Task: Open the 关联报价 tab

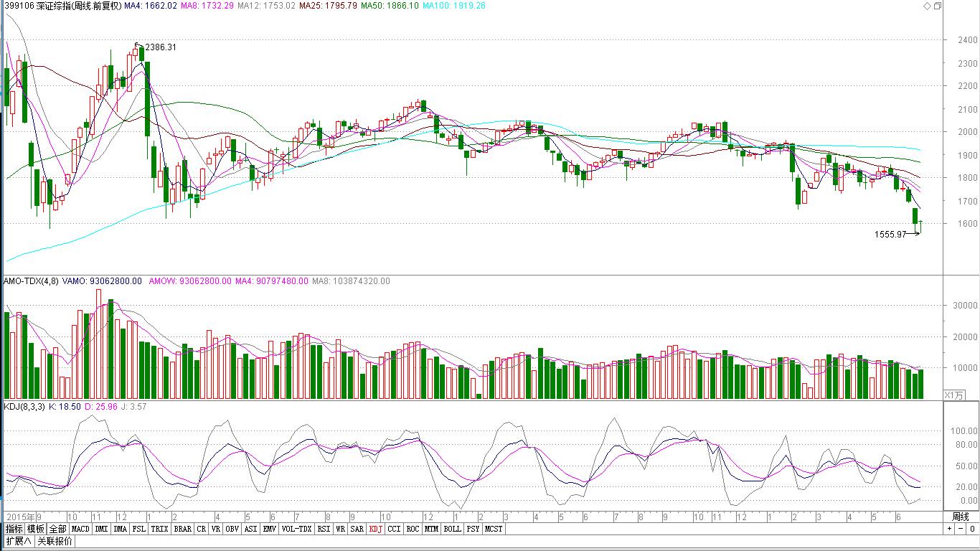Action: (x=55, y=541)
